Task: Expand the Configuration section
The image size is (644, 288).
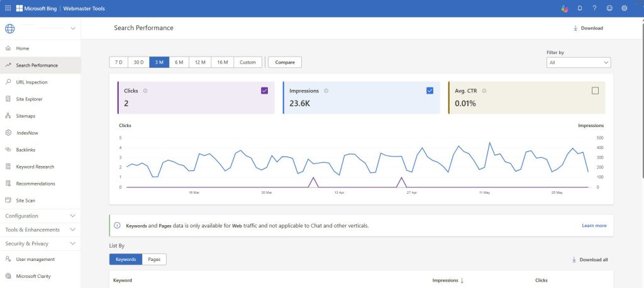Action: coord(40,216)
